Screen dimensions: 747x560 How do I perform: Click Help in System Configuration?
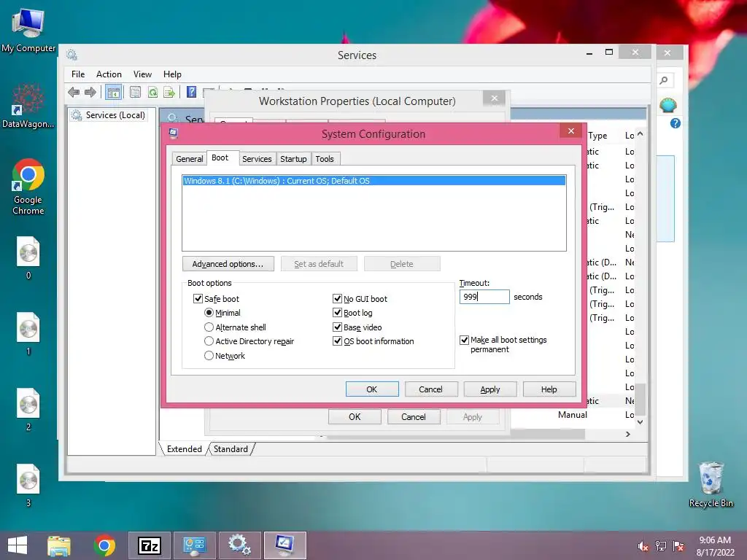tap(549, 389)
